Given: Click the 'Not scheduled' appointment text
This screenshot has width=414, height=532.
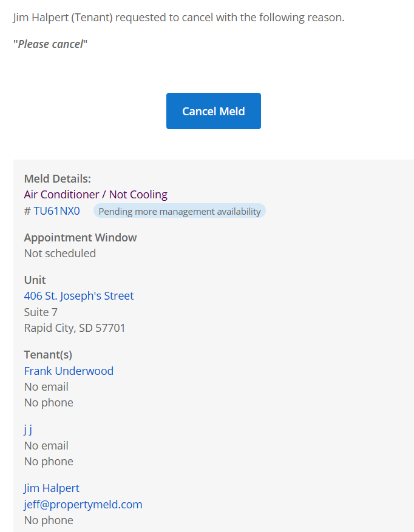Looking at the screenshot, I should click(x=60, y=253).
